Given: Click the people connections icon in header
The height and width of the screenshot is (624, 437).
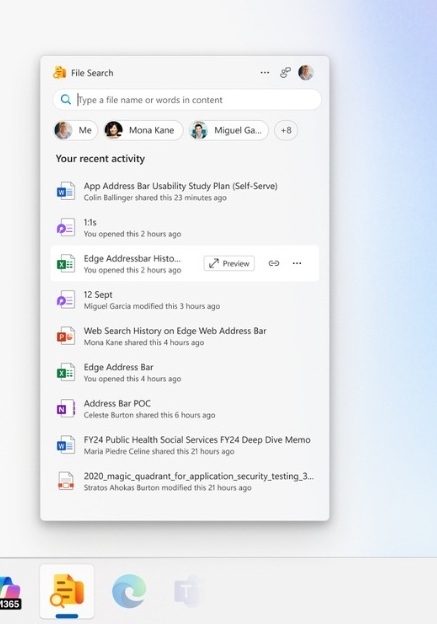Looking at the screenshot, I should coord(285,72).
